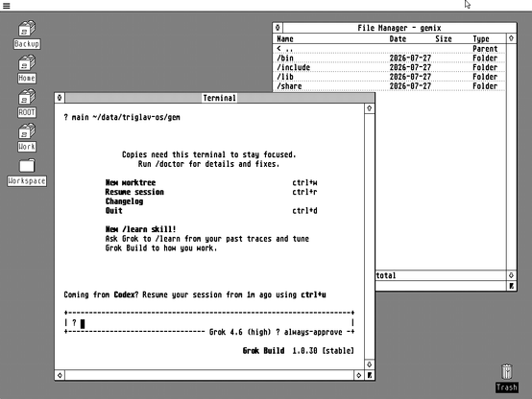The image size is (532, 399).
Task: Click Terminal horizontal scroll right arrow
Action: [x=359, y=375]
